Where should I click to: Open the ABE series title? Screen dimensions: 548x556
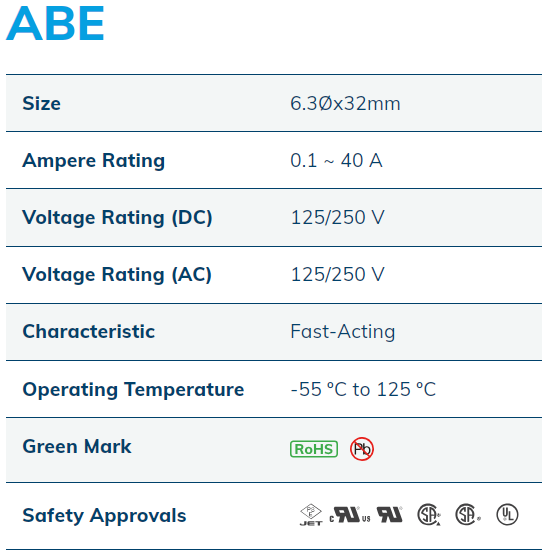[x=55, y=23]
